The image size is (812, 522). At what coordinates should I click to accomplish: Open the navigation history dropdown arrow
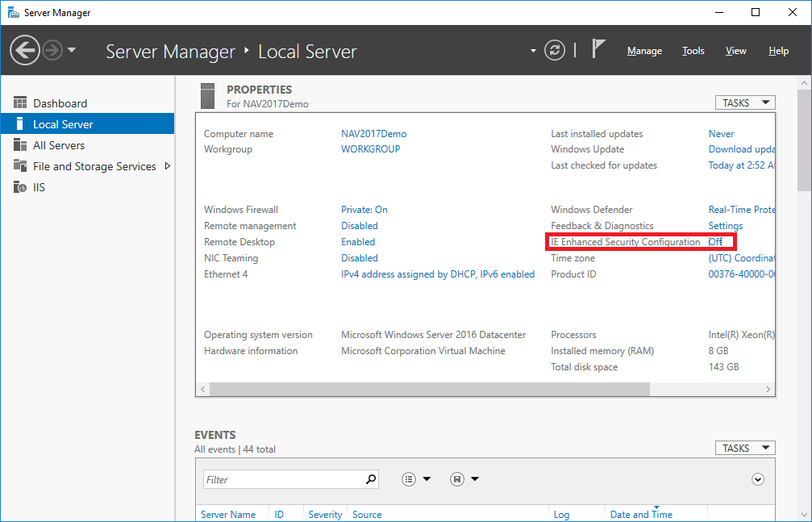point(72,50)
